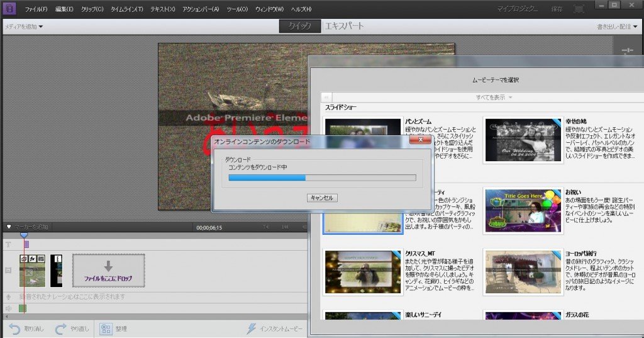Click the narration track microphone icon
644x338 pixels.
point(8,296)
